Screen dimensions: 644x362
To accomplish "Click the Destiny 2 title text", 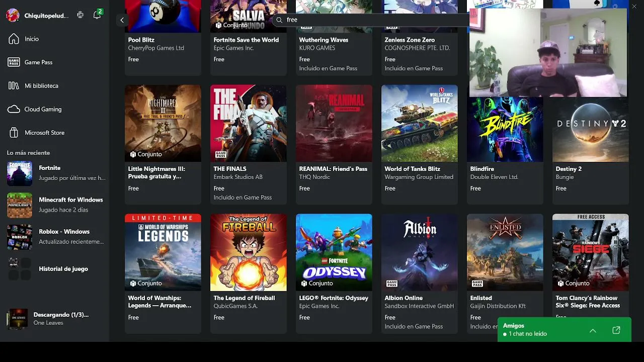I will pos(569,169).
